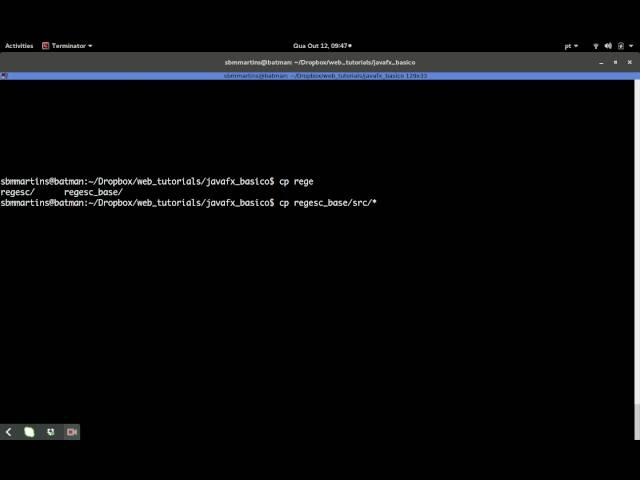The width and height of the screenshot is (640, 480).
Task: Click the battery power icon
Action: pos(621,46)
